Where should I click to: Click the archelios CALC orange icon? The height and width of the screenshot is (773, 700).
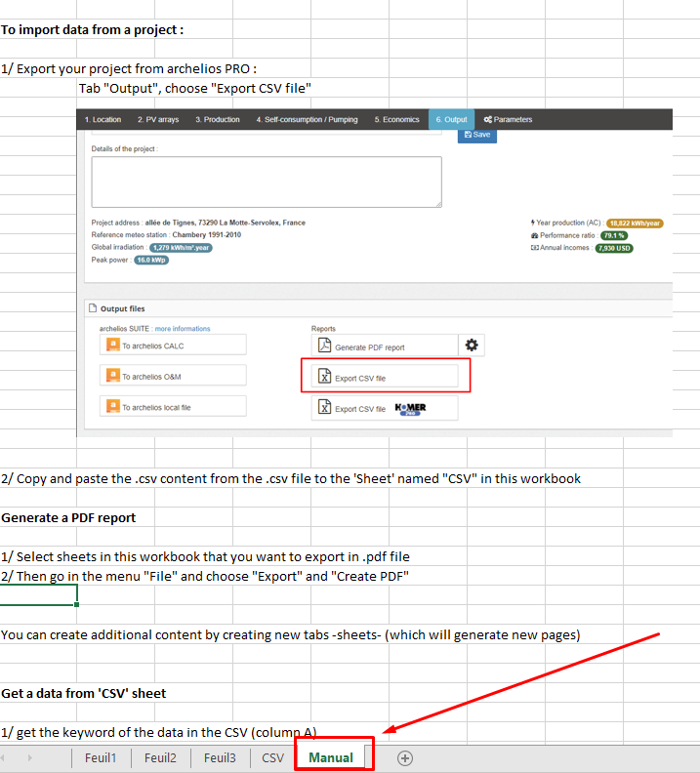pos(113,345)
